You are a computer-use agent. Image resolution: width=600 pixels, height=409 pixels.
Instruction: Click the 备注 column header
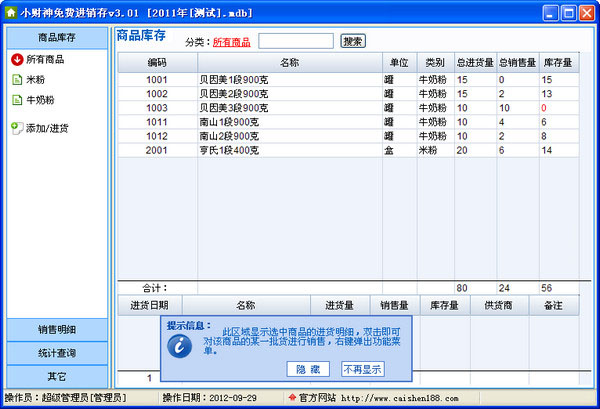[x=554, y=305]
